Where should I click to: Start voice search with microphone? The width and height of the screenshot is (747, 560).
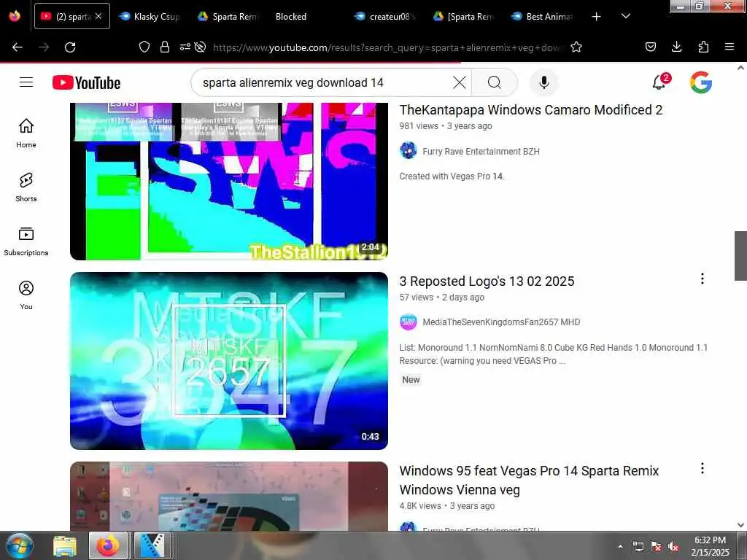(x=543, y=82)
